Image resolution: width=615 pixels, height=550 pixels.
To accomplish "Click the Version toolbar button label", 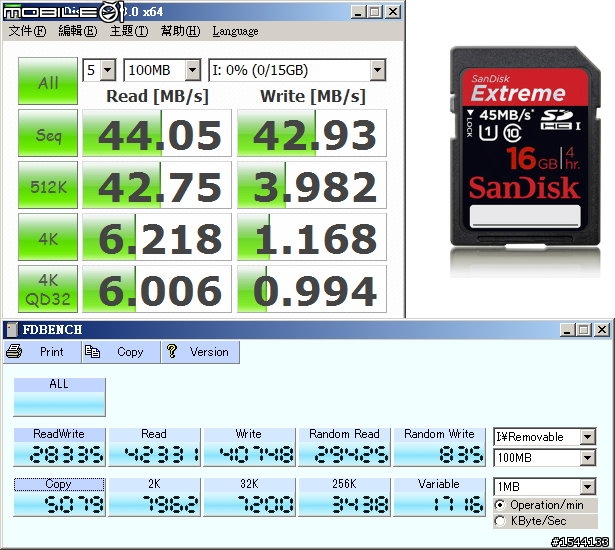I will pos(209,351).
